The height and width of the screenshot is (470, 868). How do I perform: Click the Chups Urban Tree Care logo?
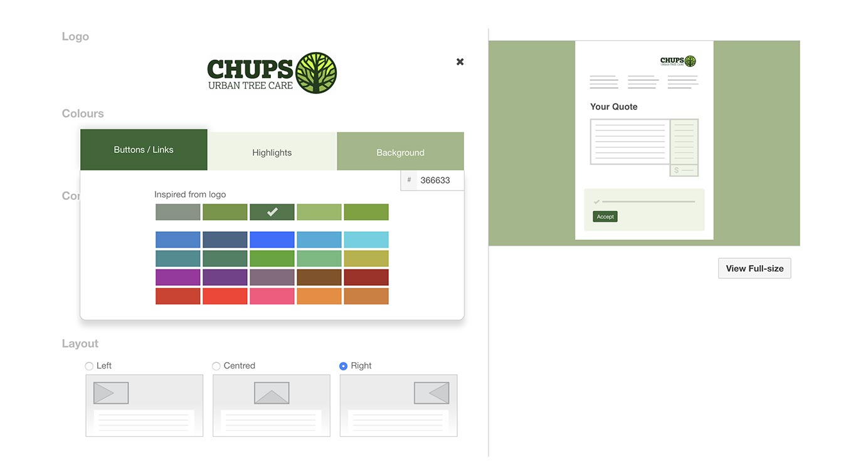pyautogui.click(x=272, y=73)
